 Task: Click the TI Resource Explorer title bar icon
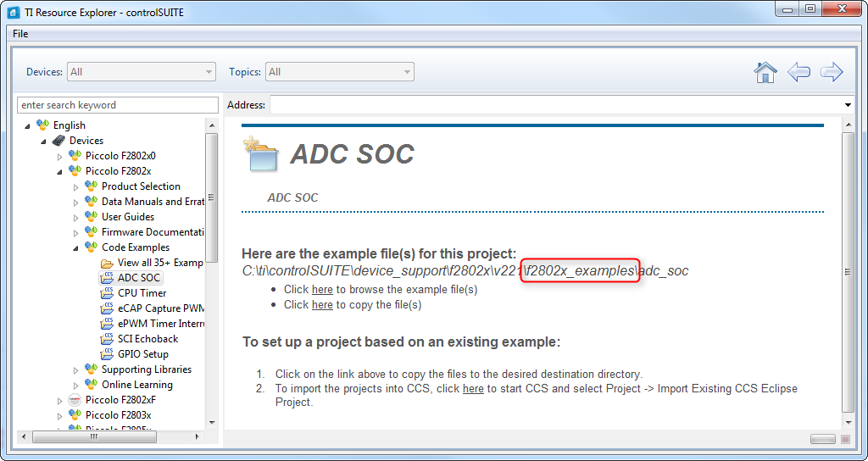tap(14, 12)
